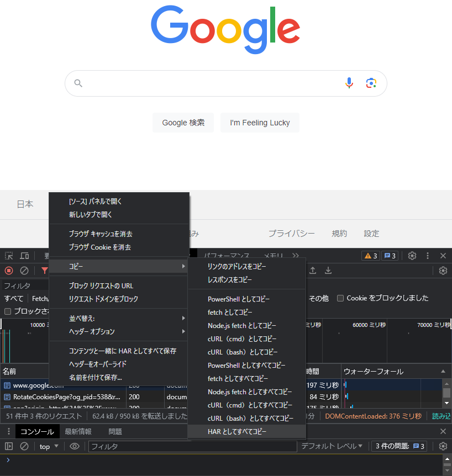Choose リンクのアドレスをコピー from submenu
The height and width of the screenshot is (476, 452).
246,266
